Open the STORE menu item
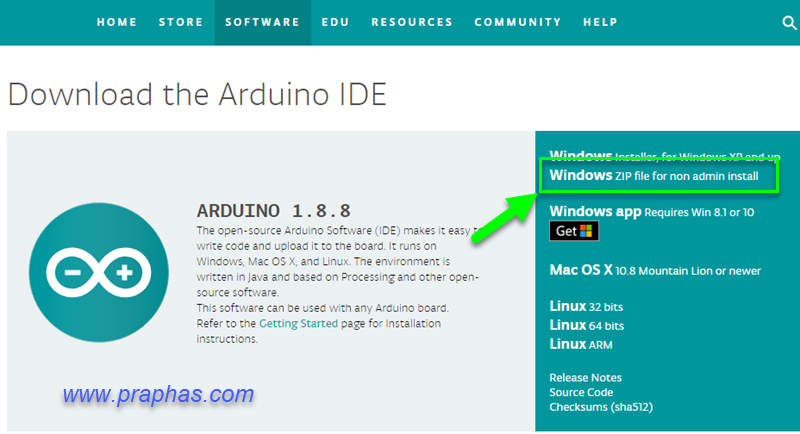This screenshot has height=434, width=800. [x=181, y=22]
